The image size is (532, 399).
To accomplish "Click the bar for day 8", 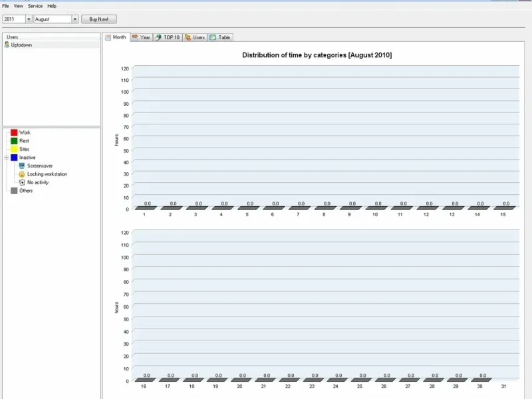I will click(325, 207).
